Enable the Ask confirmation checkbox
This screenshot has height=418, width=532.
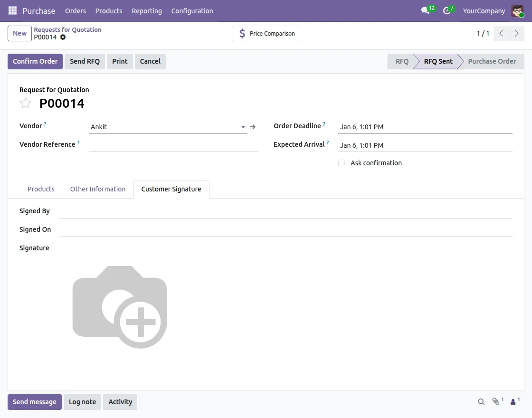click(x=342, y=163)
